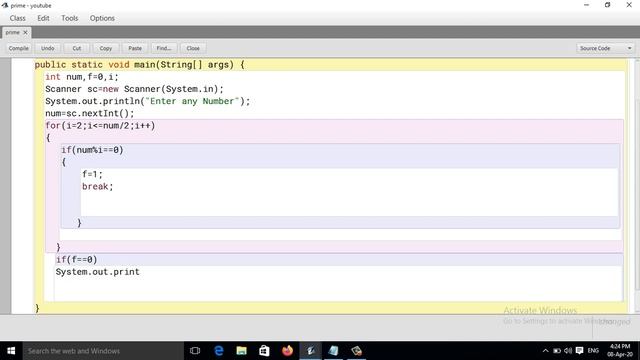Click the Find... button
The height and width of the screenshot is (360, 640).
click(164, 48)
